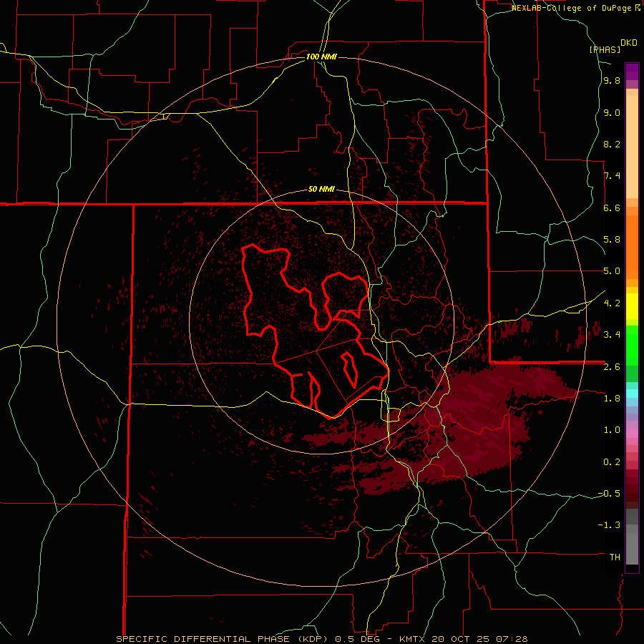Pick the light peach segment of color bar
The image size is (644, 644).
click(x=632, y=147)
